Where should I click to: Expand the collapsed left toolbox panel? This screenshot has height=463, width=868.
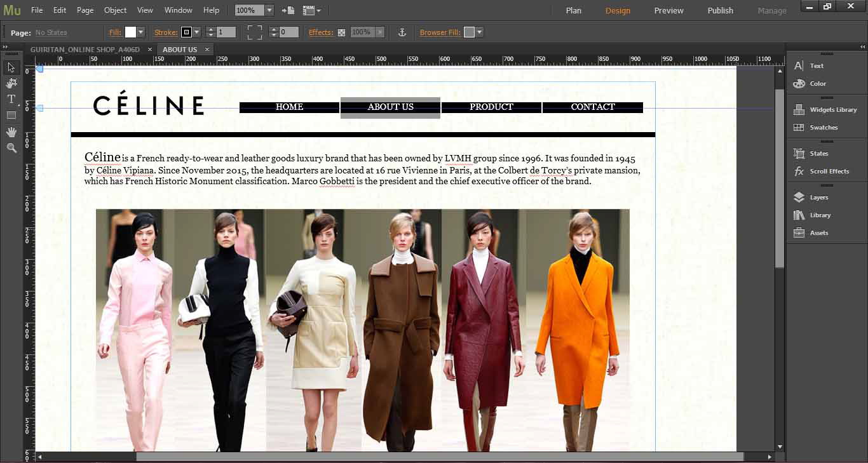(x=5, y=47)
